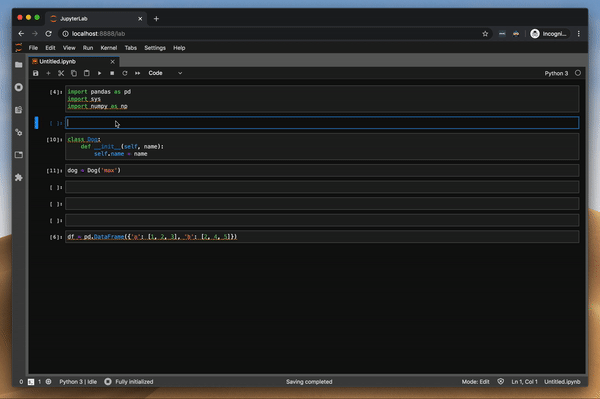Open the Settings menu
Screen dimensions: 600x399
click(x=155, y=48)
